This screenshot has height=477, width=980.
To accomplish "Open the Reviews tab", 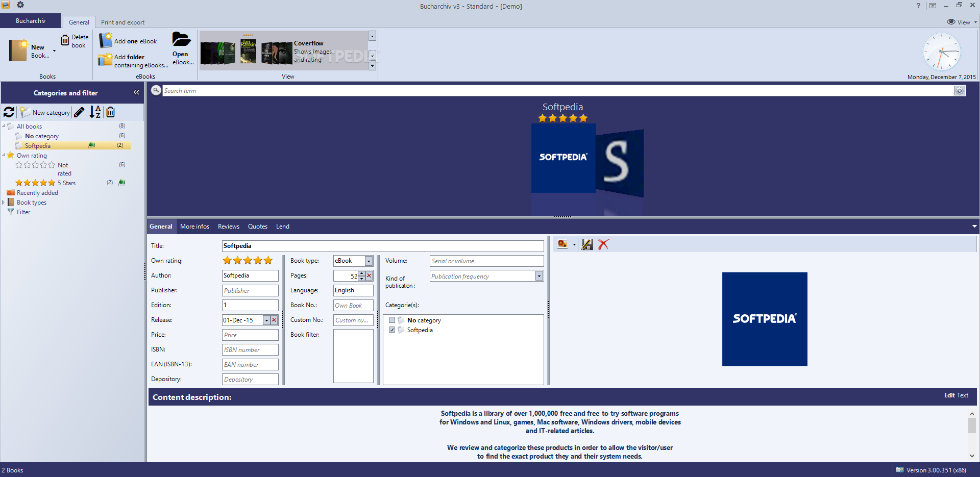I will coord(229,226).
